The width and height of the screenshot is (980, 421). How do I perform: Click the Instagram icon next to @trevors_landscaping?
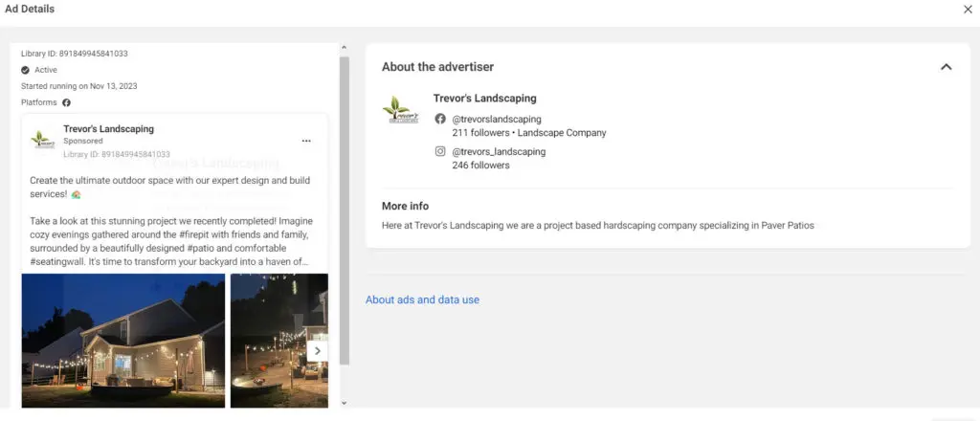(x=440, y=151)
